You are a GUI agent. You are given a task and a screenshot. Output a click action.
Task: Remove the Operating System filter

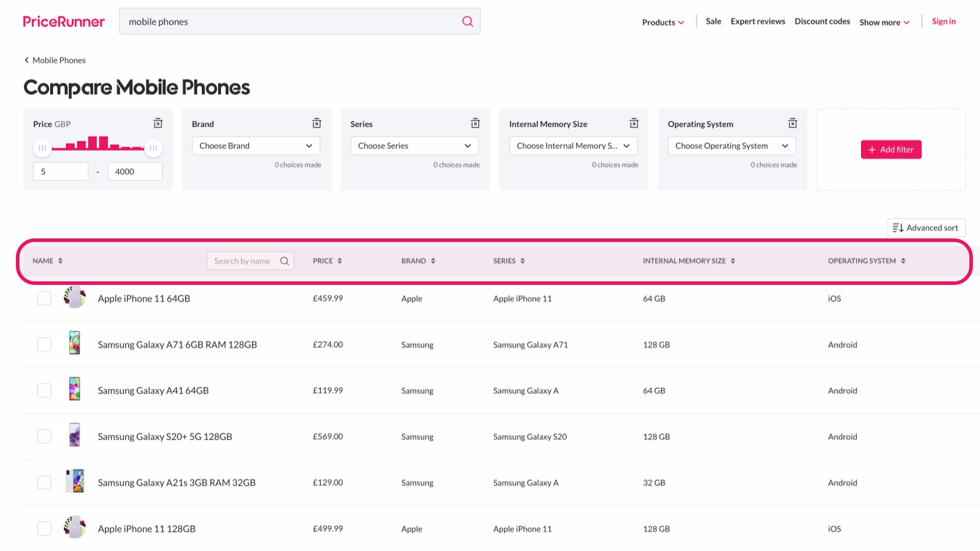793,124
